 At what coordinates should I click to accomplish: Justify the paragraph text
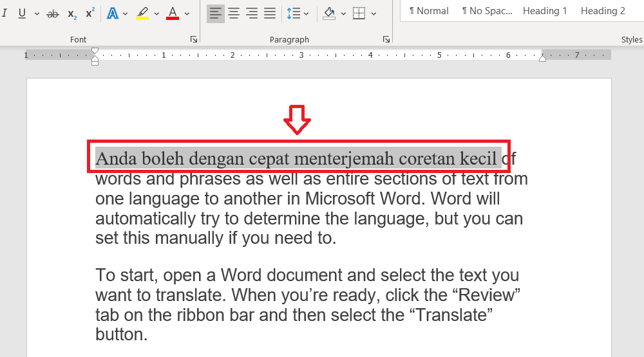coord(269,13)
